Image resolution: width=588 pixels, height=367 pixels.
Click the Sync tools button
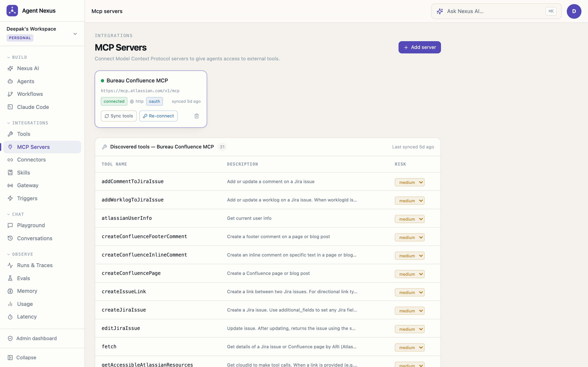point(119,116)
